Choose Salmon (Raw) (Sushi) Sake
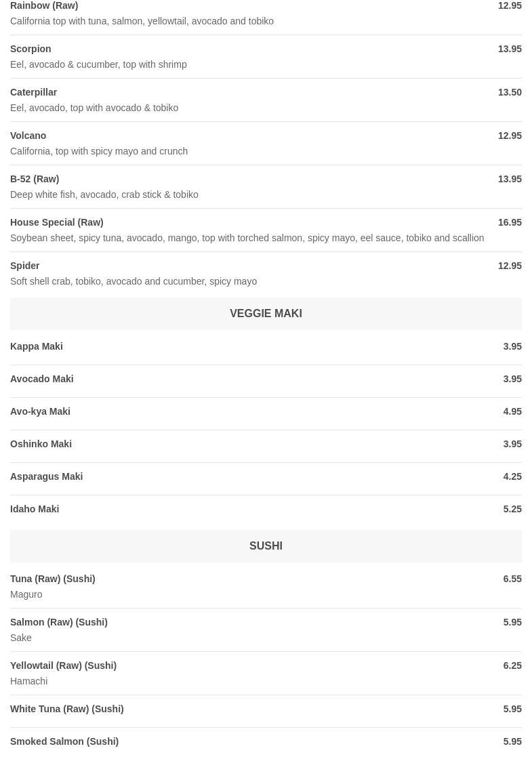Screen dimensions: 532x759 coord(266,630)
